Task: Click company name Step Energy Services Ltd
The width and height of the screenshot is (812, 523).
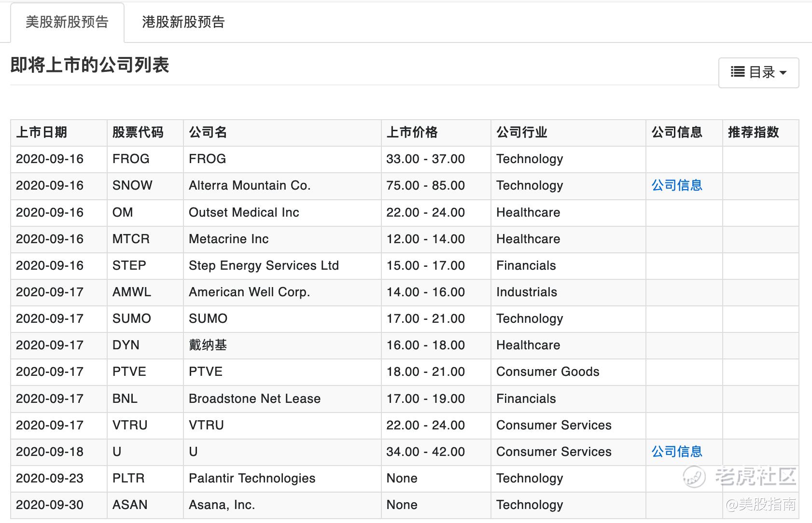Action: 264,265
